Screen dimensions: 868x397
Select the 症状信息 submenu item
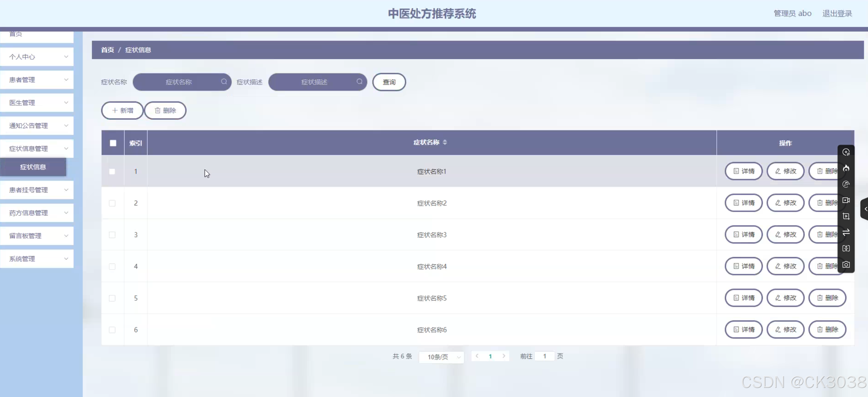[33, 167]
